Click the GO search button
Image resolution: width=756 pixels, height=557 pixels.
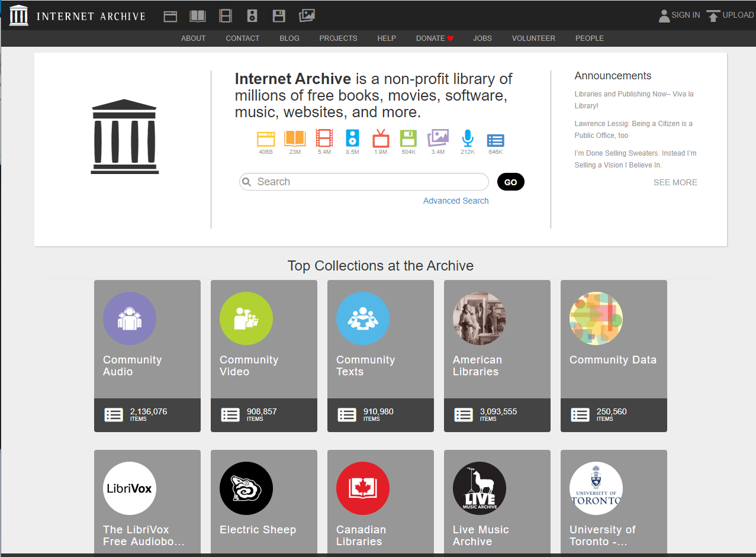coord(511,182)
